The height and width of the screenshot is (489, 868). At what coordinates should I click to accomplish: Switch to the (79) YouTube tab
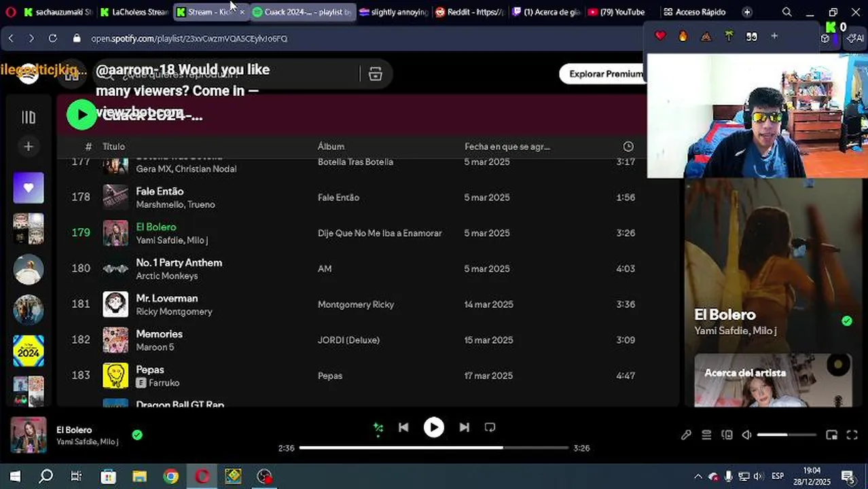point(616,12)
